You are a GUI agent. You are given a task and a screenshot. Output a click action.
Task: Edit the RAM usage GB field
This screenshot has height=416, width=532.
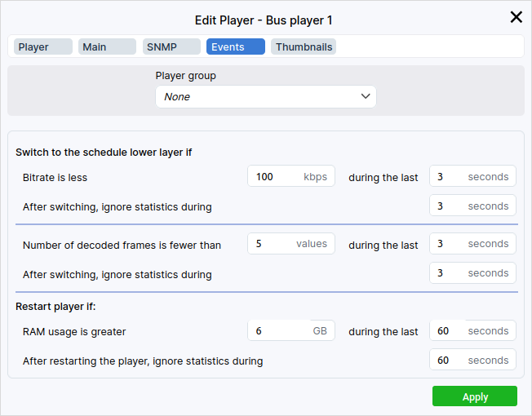pos(277,331)
